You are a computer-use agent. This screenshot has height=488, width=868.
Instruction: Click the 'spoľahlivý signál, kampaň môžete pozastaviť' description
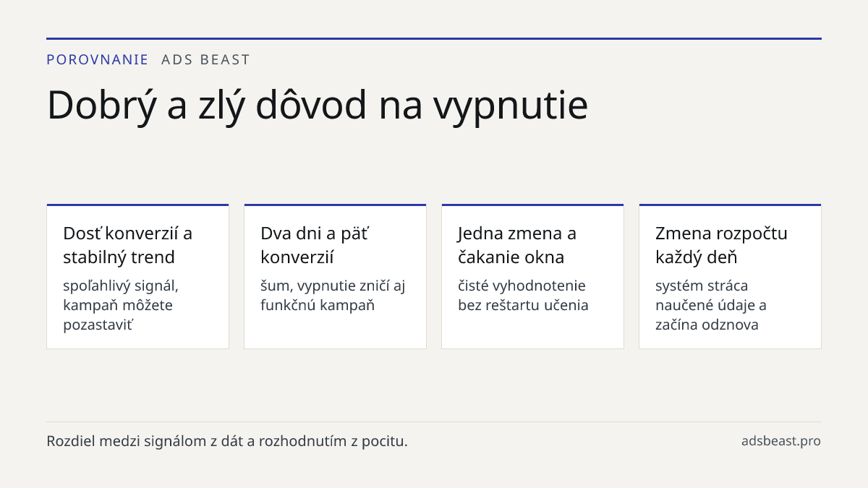[121, 305]
